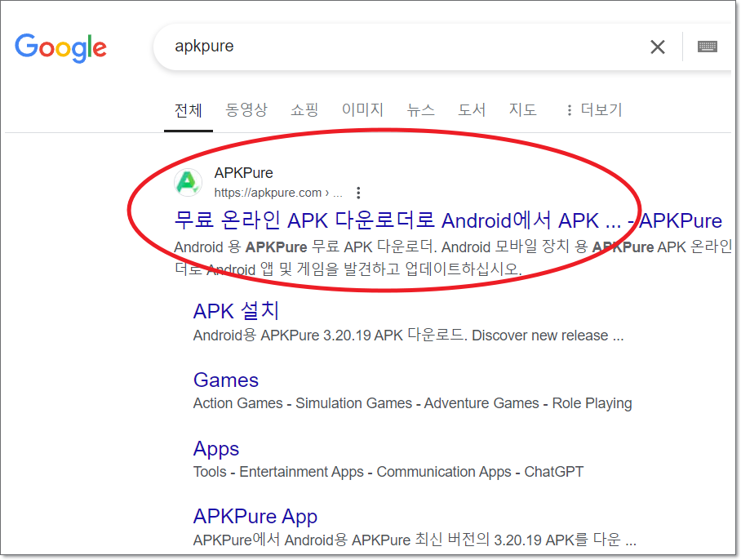
Task: Switch to the 동영상 tab
Action: [246, 109]
